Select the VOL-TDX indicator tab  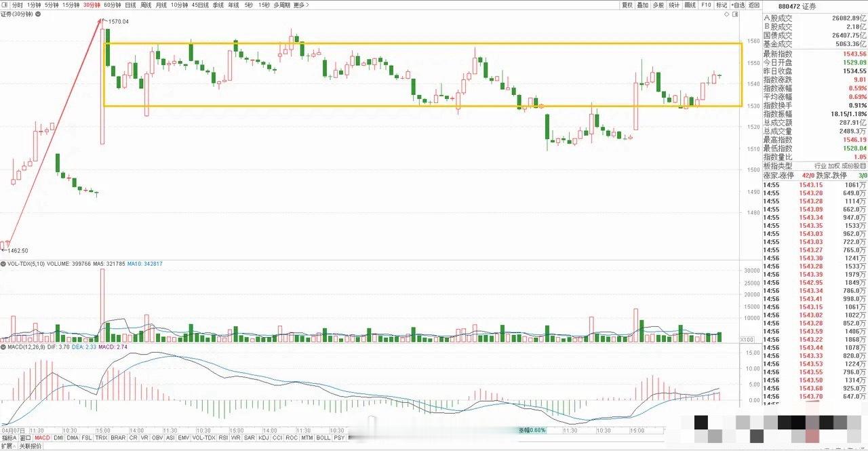(204, 438)
